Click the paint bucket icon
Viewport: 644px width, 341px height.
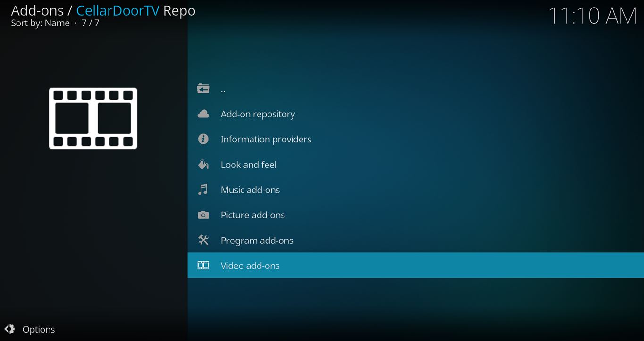click(203, 165)
